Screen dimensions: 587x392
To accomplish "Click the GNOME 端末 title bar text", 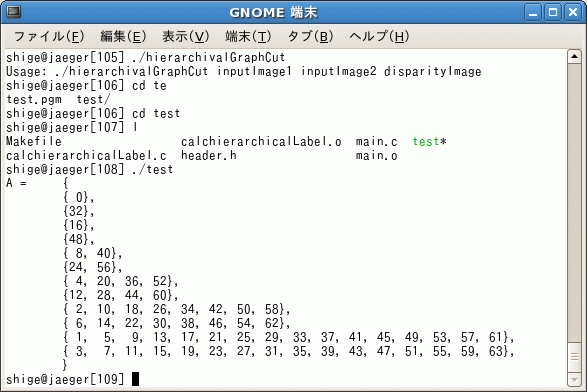I will [273, 13].
